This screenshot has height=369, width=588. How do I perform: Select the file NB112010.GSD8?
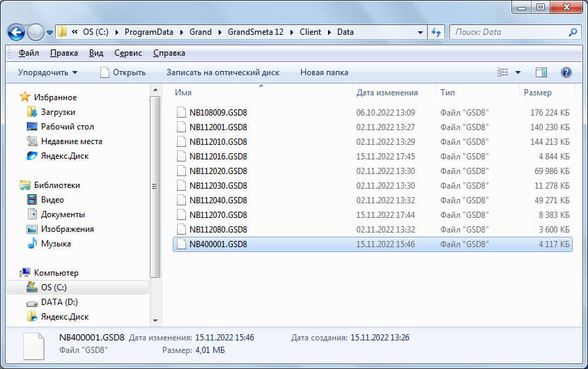372,141
